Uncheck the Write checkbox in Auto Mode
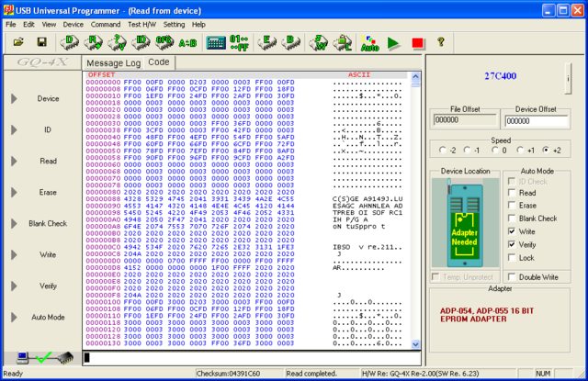This screenshot has width=588, height=381. pos(512,231)
